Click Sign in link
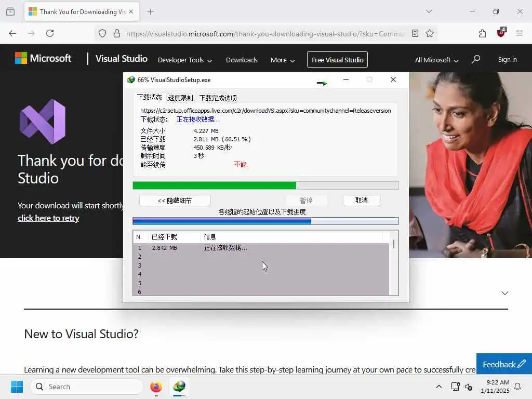 click(x=507, y=59)
